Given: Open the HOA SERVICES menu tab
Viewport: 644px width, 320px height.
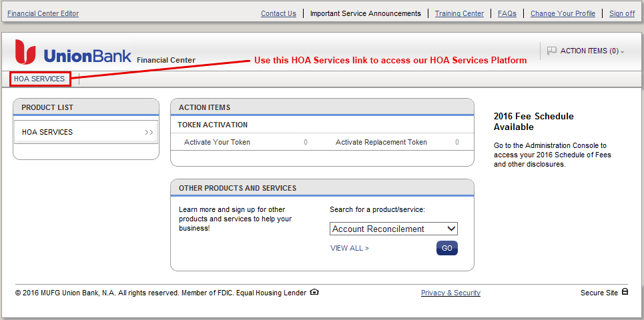Looking at the screenshot, I should click(x=39, y=79).
